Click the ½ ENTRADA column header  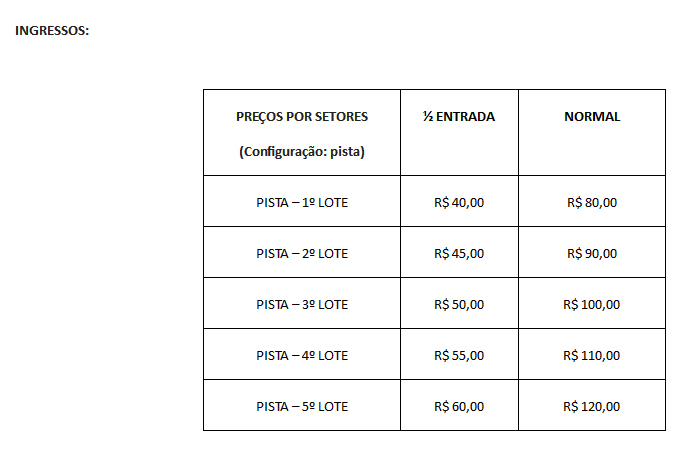(459, 117)
